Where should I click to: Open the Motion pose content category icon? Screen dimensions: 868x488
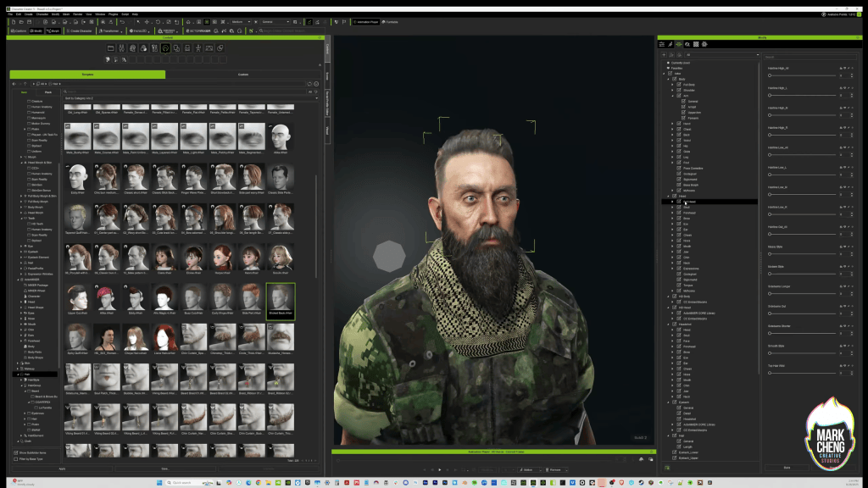198,48
